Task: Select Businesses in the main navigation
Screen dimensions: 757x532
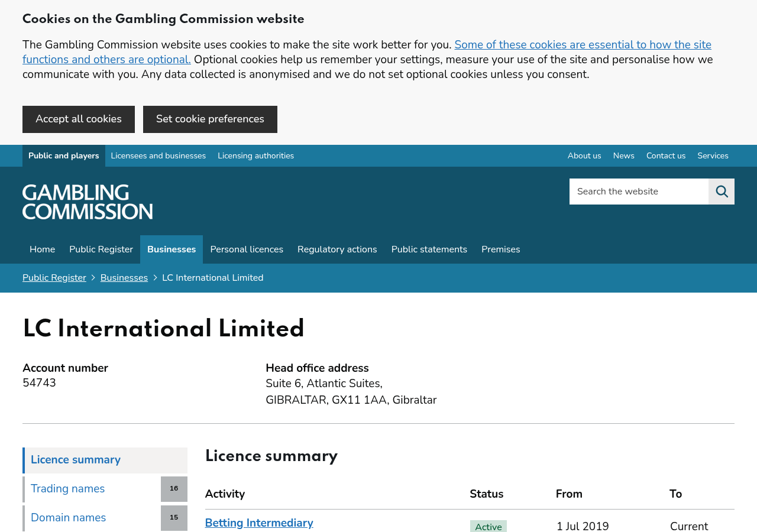Action: 172,249
